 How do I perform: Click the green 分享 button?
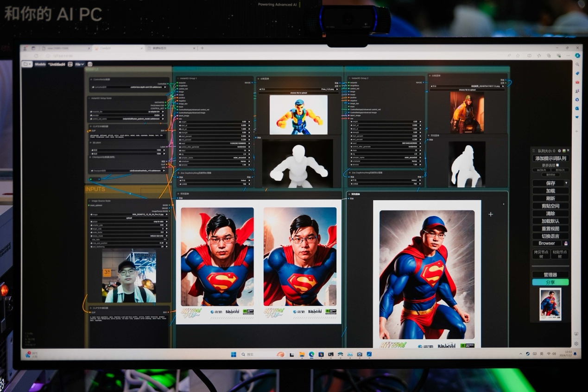point(550,282)
